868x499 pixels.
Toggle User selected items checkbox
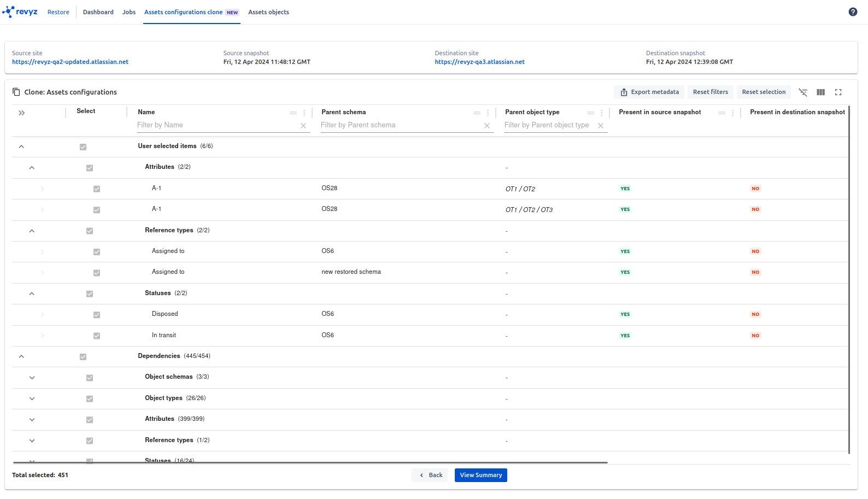pyautogui.click(x=83, y=147)
